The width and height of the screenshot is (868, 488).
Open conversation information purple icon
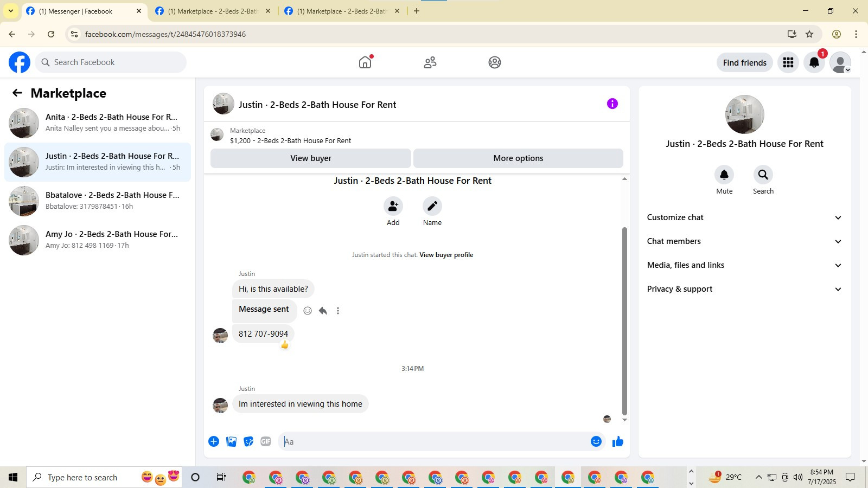612,104
